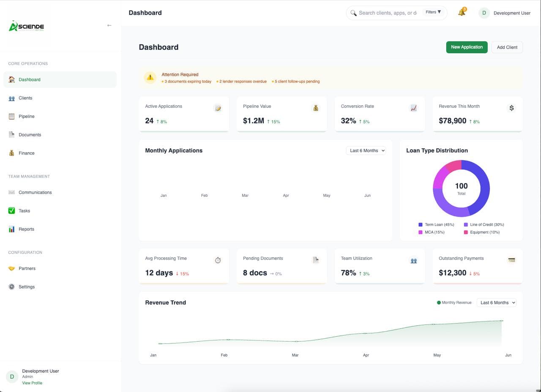Open the Monthly Applications period dropdown
This screenshot has width=541, height=392.
[x=366, y=150]
